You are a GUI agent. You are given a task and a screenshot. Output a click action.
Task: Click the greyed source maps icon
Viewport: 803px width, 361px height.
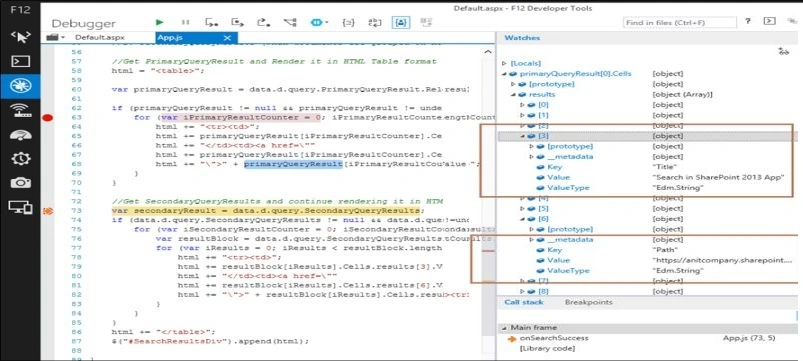[x=426, y=22]
